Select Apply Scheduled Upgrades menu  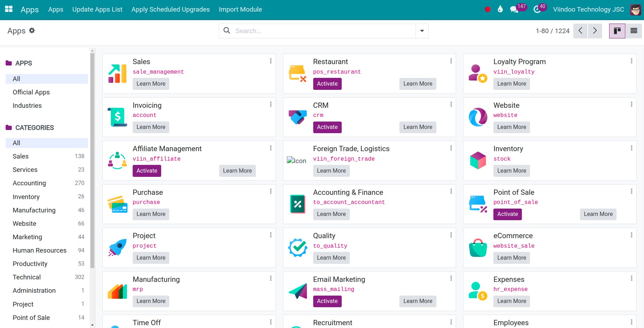pos(170,10)
